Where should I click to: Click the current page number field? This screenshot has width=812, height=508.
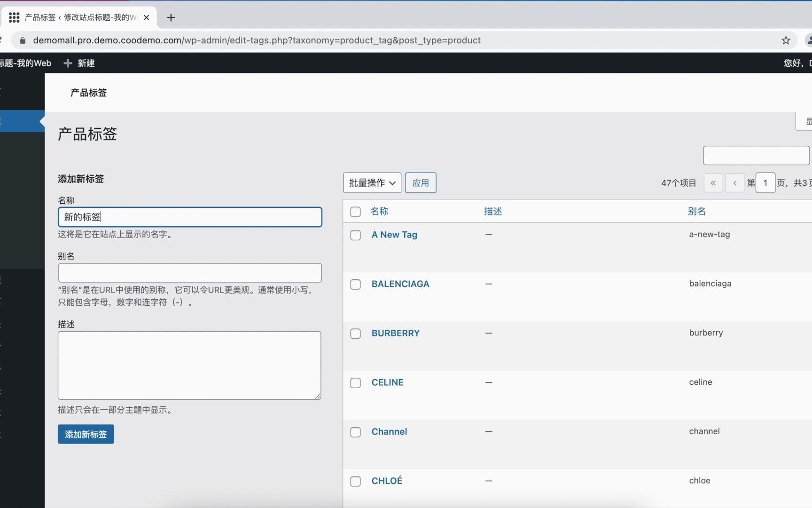point(765,183)
